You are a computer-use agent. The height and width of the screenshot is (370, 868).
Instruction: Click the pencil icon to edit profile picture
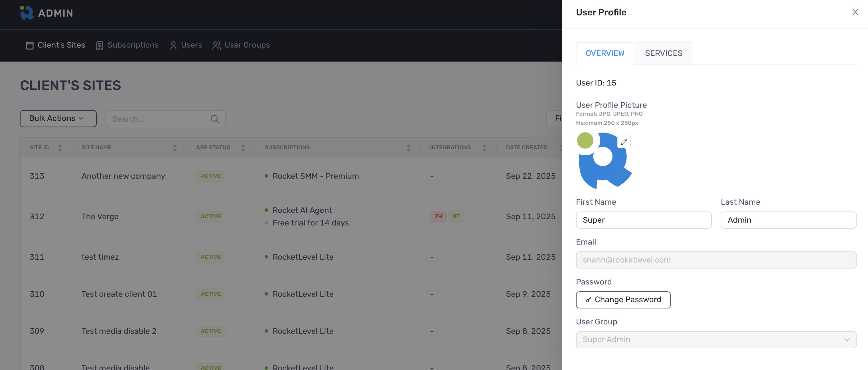(624, 142)
